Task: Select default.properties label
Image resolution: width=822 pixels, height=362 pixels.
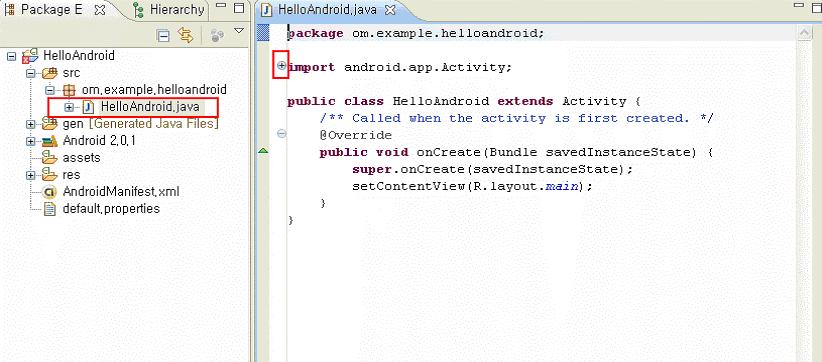Action: [111, 209]
